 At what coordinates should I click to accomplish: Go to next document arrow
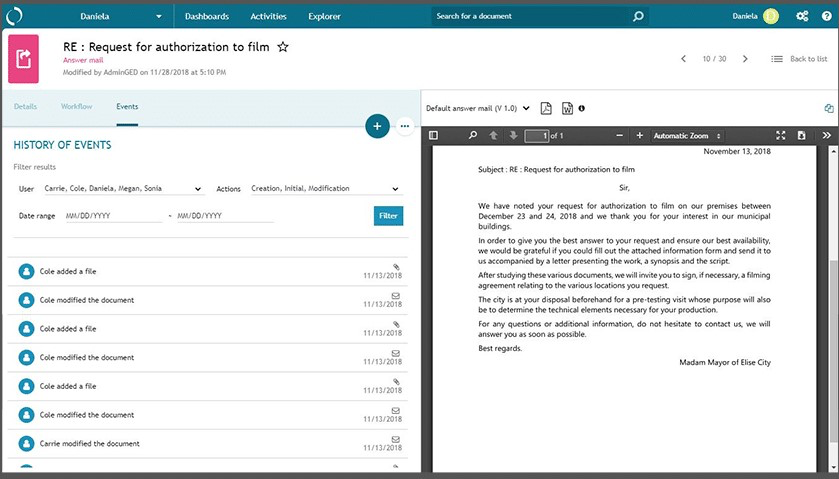tap(745, 59)
